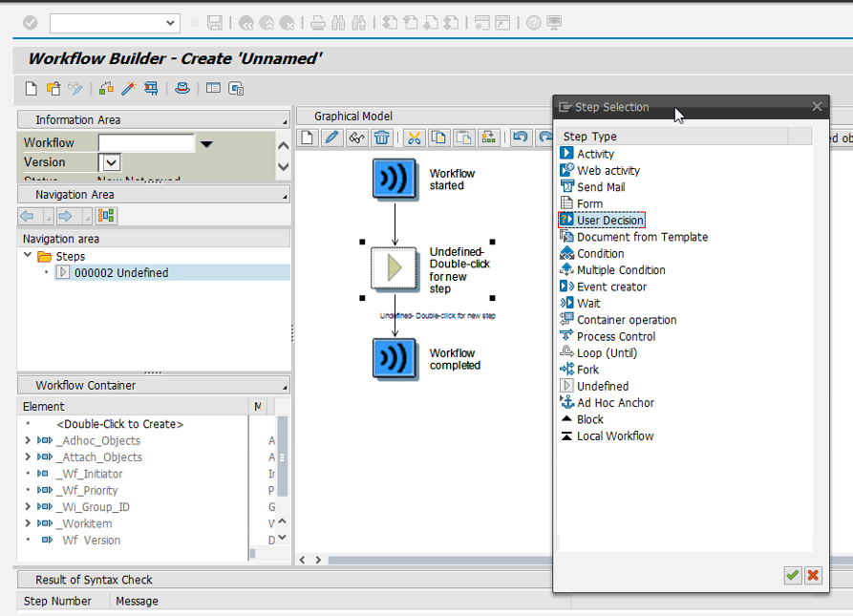Choose Send Mail from the Step Selection list

coord(594,187)
